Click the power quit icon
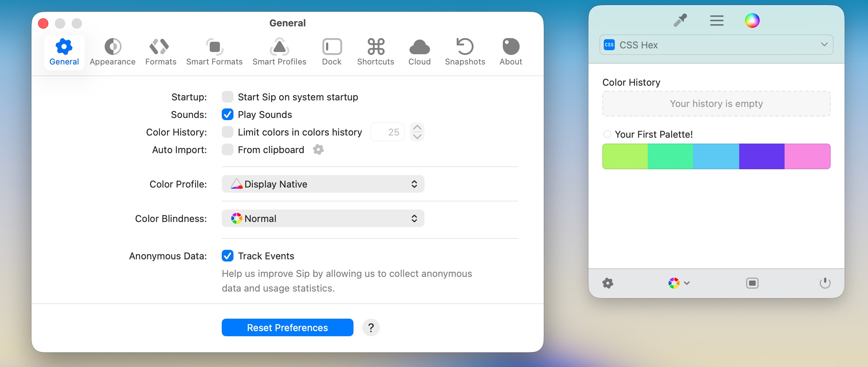The height and width of the screenshot is (367, 868). point(825,283)
